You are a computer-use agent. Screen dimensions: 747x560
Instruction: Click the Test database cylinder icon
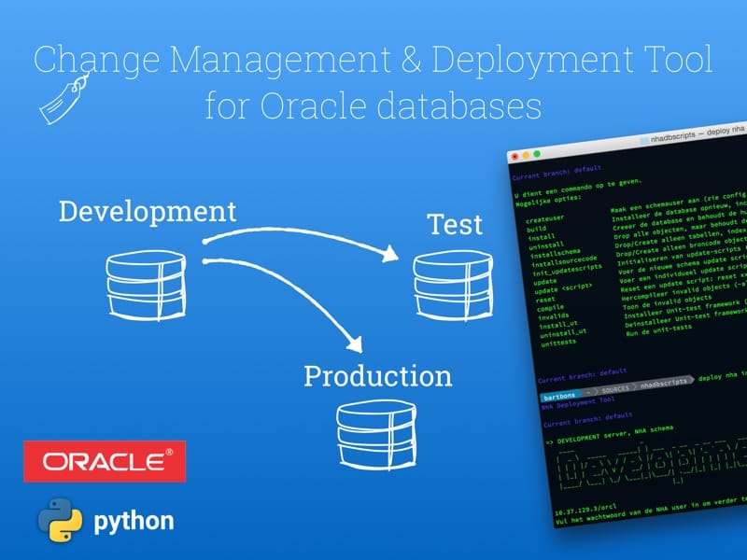pos(453,285)
